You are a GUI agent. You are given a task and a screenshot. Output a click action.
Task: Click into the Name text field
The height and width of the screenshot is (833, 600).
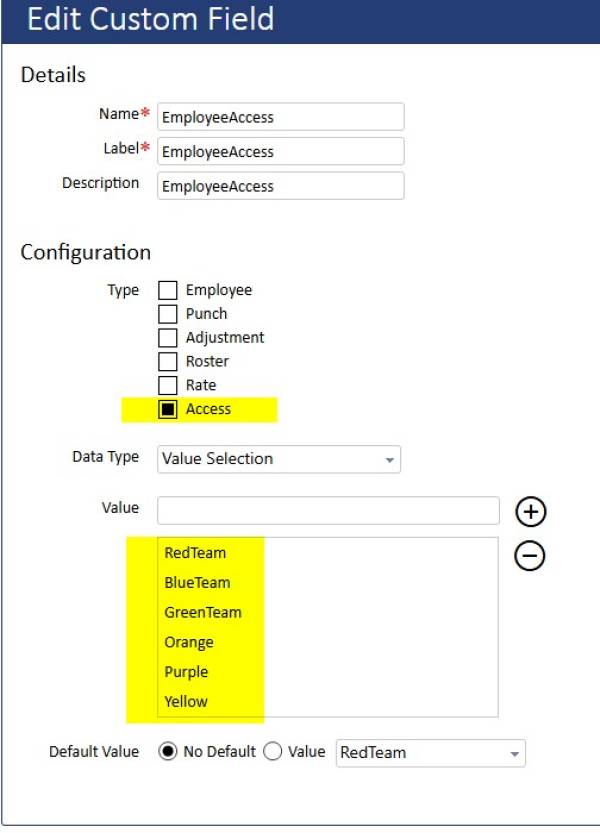coord(280,117)
